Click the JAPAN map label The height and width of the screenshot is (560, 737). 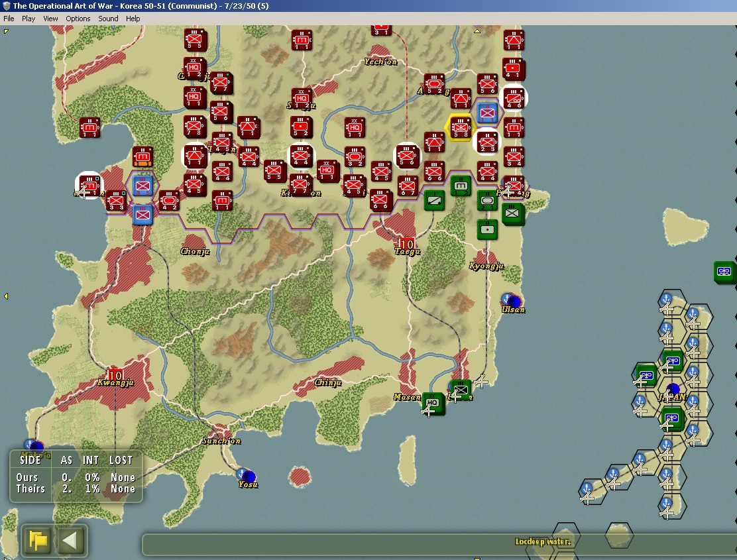click(673, 397)
